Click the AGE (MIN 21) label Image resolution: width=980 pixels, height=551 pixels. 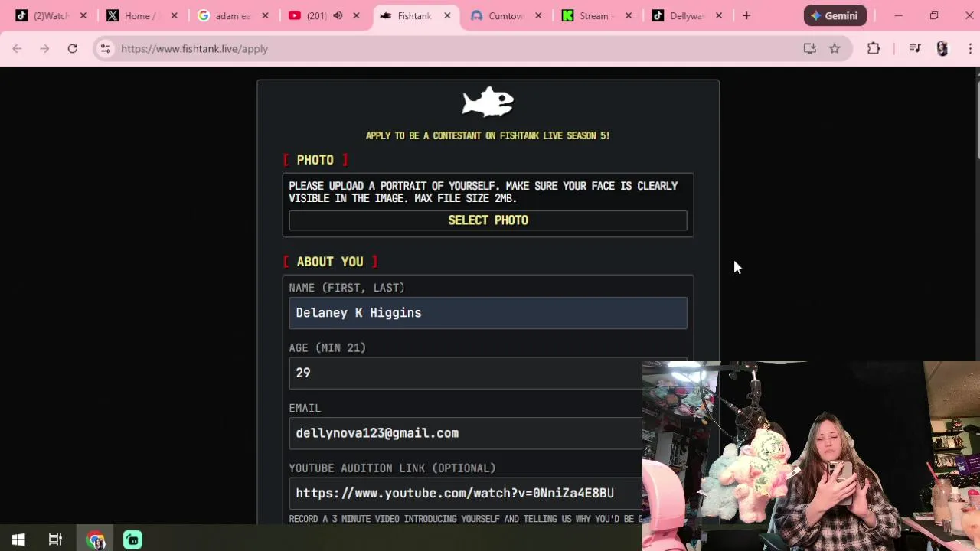(x=328, y=348)
